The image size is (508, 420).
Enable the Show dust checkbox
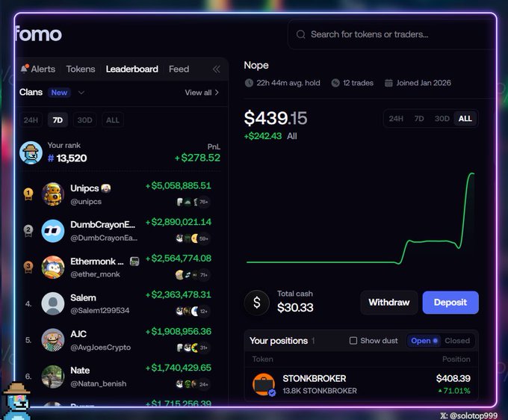click(353, 341)
